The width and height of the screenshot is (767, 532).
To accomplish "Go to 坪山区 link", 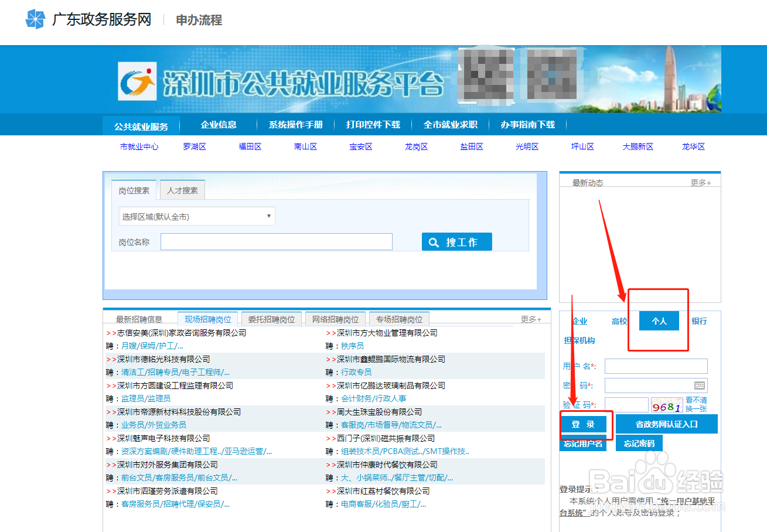I will [x=582, y=146].
